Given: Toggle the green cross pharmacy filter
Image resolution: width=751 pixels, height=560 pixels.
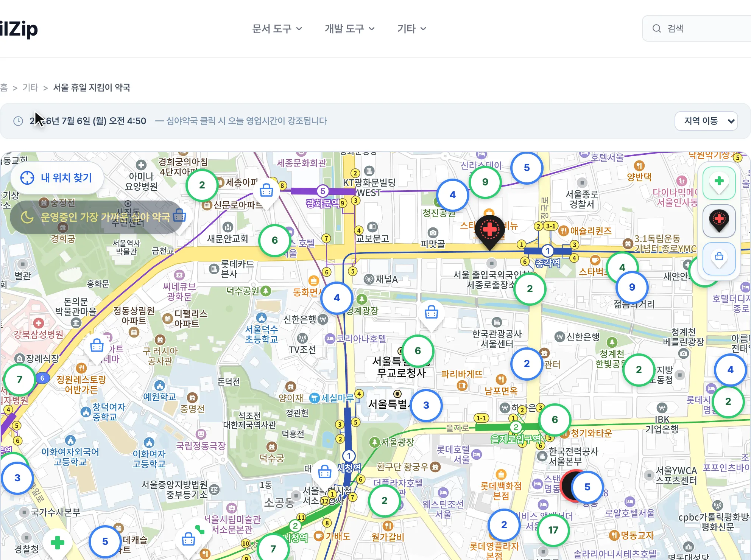Looking at the screenshot, I should [x=719, y=183].
